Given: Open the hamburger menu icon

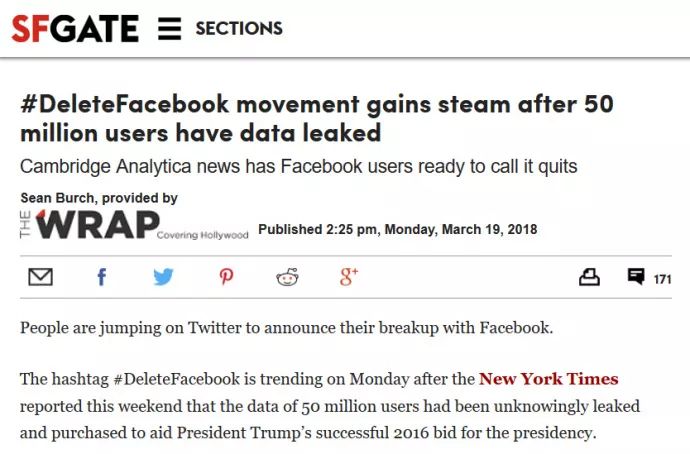Looking at the screenshot, I should point(170,29).
